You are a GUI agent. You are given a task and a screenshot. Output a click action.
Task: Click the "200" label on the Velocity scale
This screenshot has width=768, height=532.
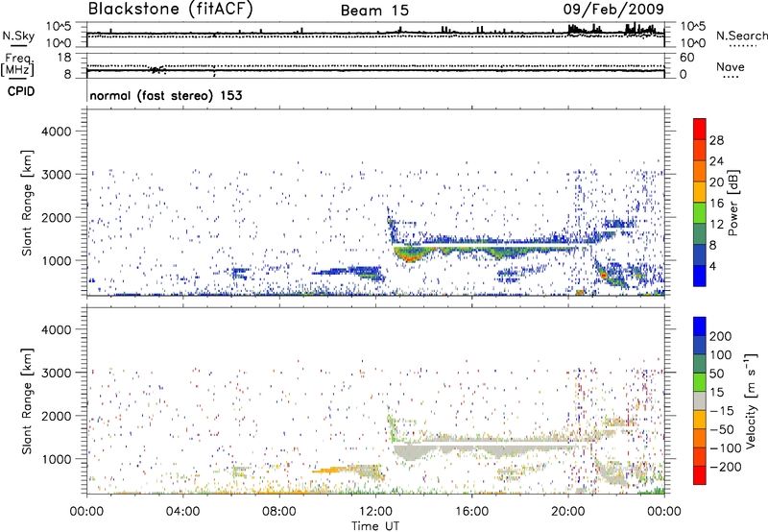(721, 336)
